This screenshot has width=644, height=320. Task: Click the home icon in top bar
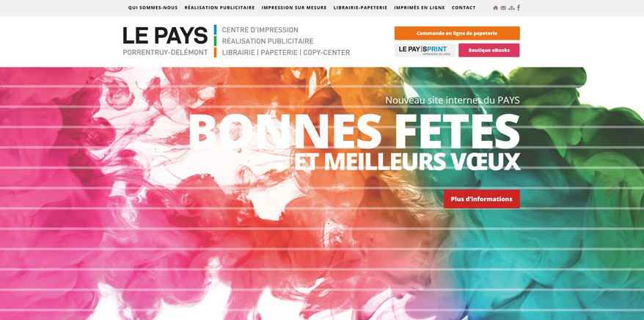(x=495, y=8)
